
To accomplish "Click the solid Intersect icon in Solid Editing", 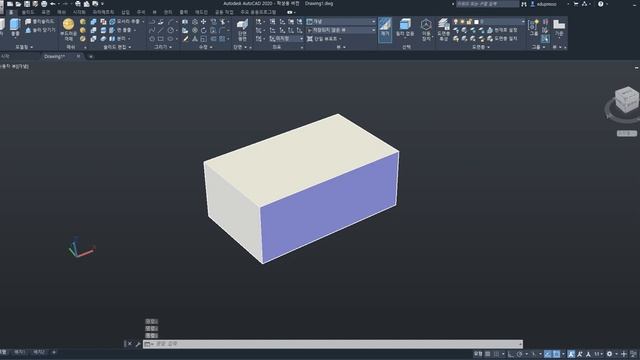I will point(93,39).
